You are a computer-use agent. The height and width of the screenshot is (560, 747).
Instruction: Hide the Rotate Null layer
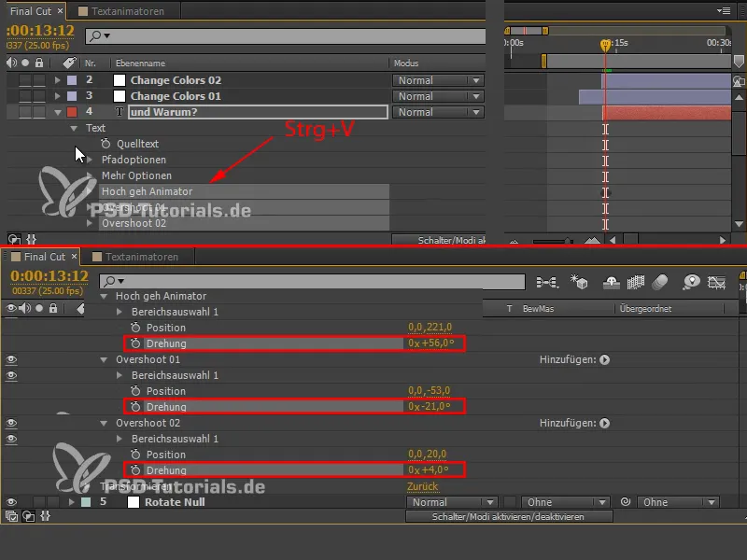click(x=11, y=502)
